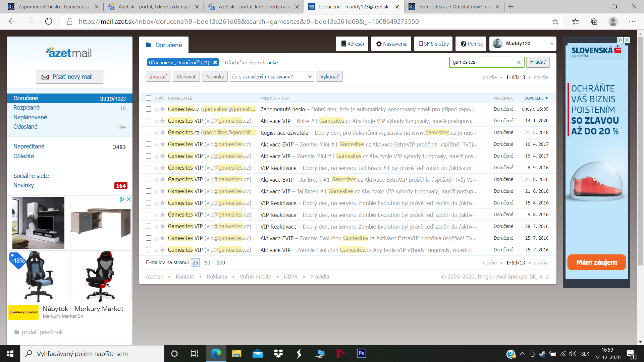Remove the Doručené search filter tag
Viewport: 644px width, 362px height.
click(x=215, y=62)
